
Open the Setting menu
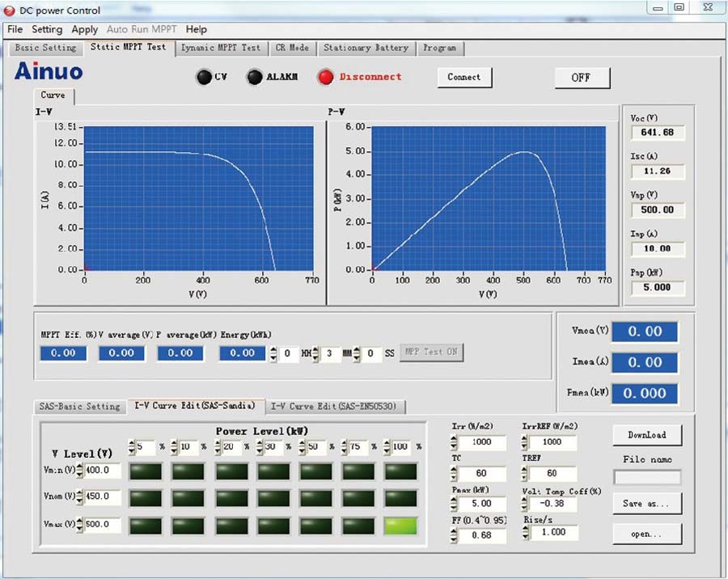tap(46, 29)
